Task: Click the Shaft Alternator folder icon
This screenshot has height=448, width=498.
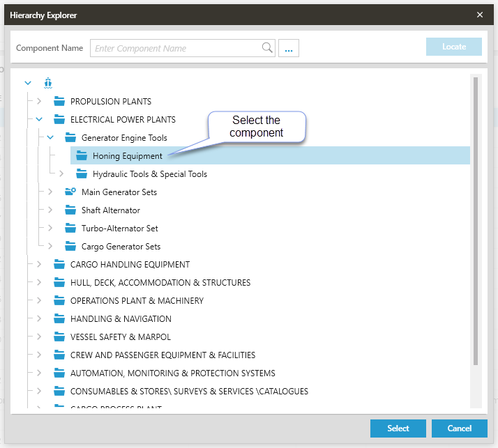Action: (x=70, y=210)
